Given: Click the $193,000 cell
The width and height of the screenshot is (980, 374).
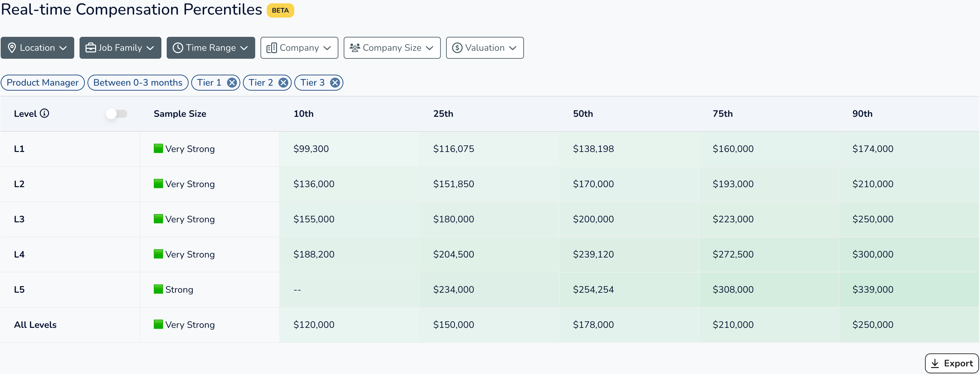Looking at the screenshot, I should [769, 184].
